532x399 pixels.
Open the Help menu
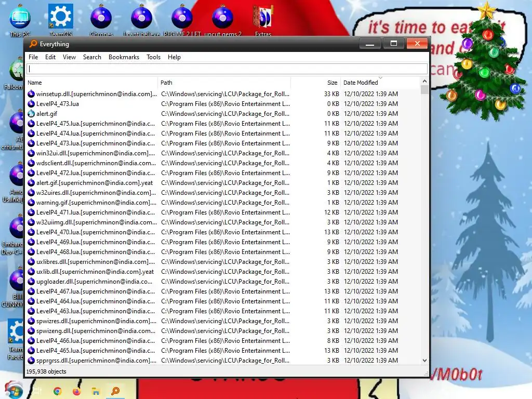(174, 57)
